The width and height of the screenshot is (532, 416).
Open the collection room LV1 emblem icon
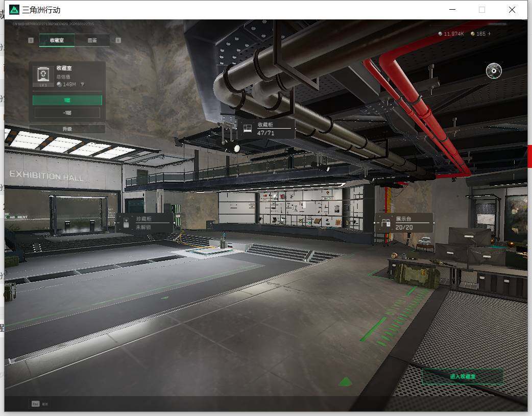(x=43, y=77)
